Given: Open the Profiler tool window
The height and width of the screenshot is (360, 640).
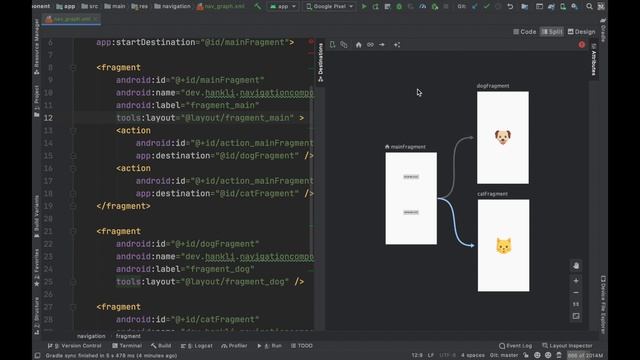Looking at the screenshot, I should pos(234,345).
